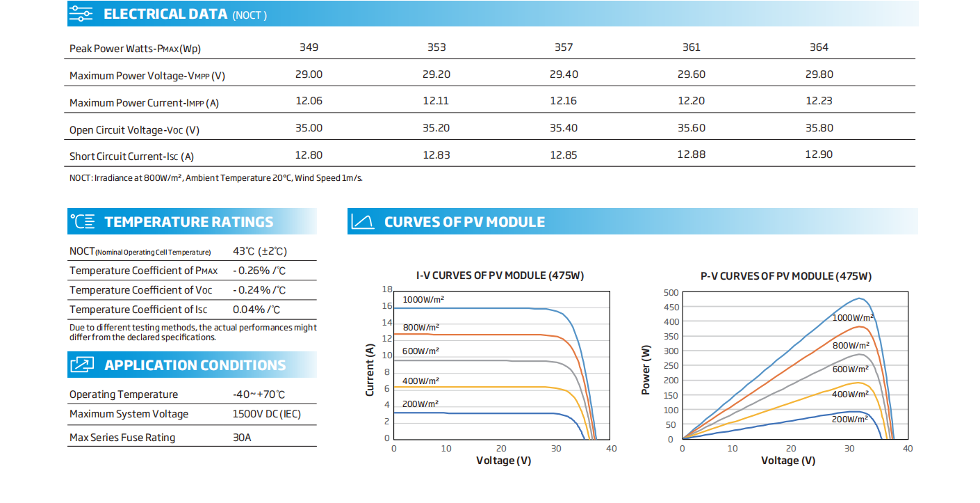Select the "Short Circuit Current-ISC (A)" label
Viewport: 980px width, 503px height.
tap(132, 157)
